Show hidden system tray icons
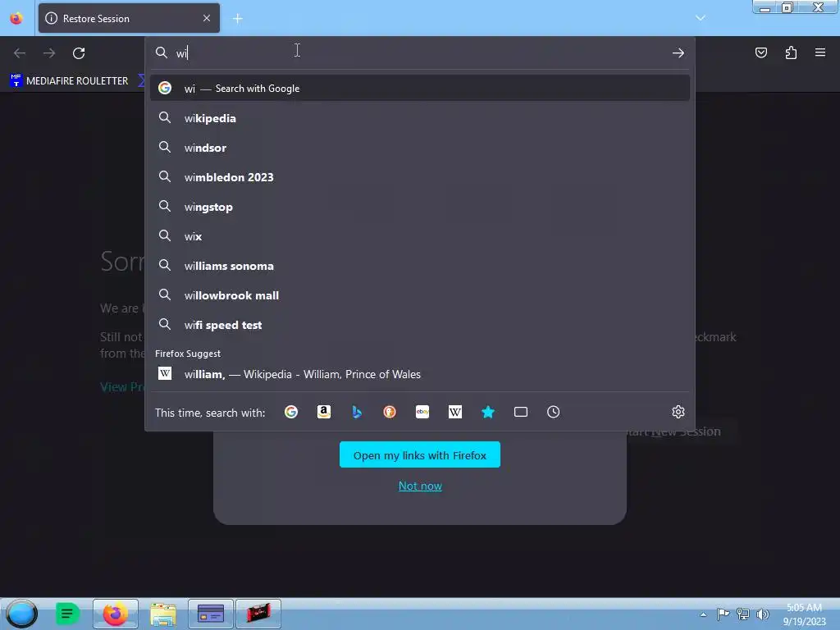The width and height of the screenshot is (840, 630). (703, 614)
